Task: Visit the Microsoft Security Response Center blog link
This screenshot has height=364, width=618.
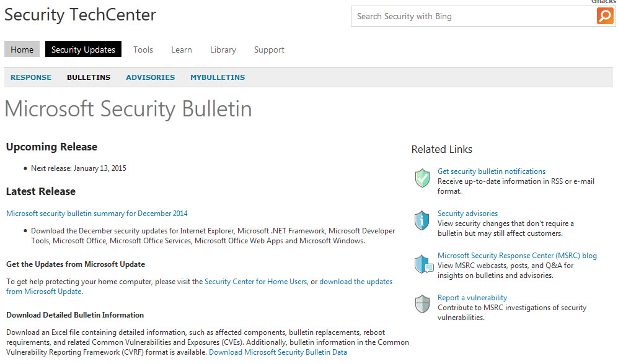Action: pyautogui.click(x=517, y=256)
